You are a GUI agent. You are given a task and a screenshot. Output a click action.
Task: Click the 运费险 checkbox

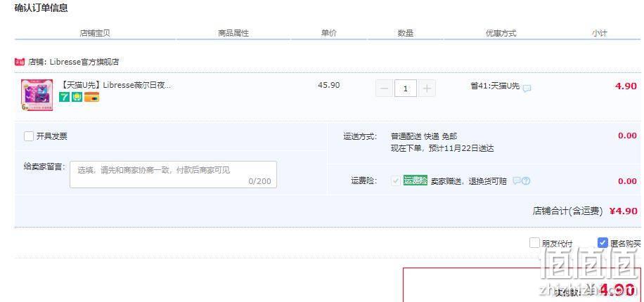(x=396, y=181)
